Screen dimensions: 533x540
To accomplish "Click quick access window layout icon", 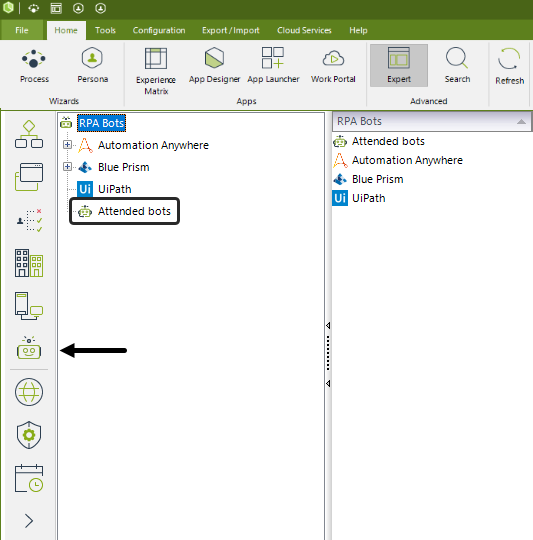I will (x=56, y=8).
